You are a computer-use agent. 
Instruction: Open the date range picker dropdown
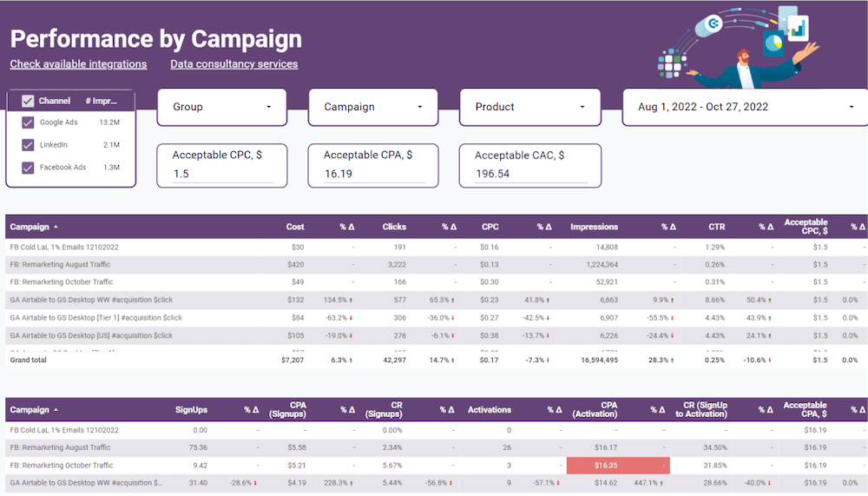point(744,107)
